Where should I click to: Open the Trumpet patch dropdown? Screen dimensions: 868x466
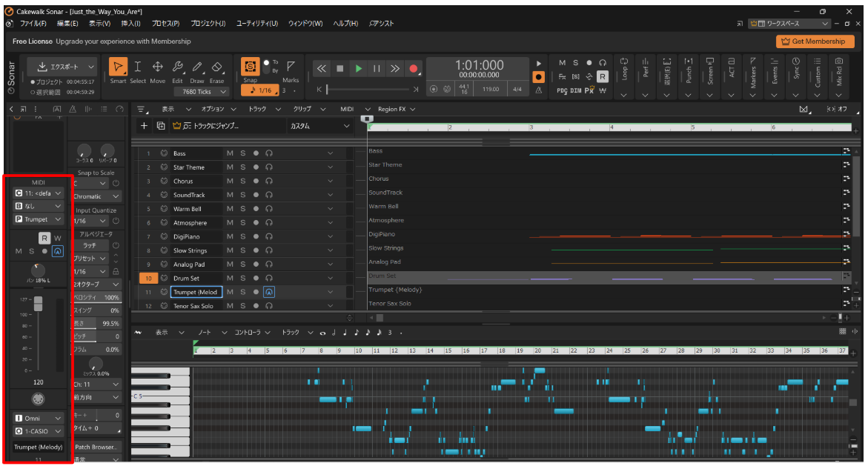pos(38,219)
